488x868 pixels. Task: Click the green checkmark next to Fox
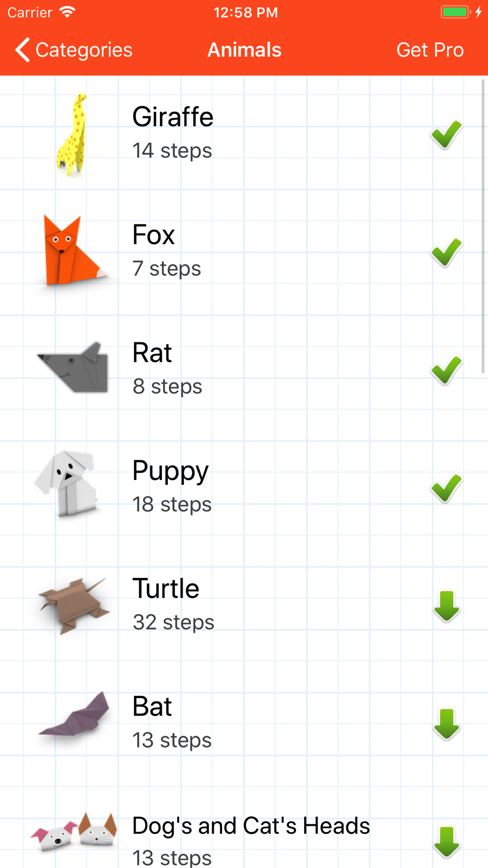pyautogui.click(x=447, y=252)
